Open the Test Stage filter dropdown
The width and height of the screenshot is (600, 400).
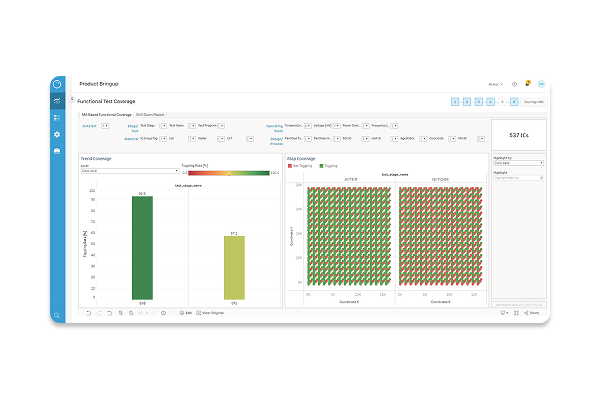pyautogui.click(x=163, y=126)
